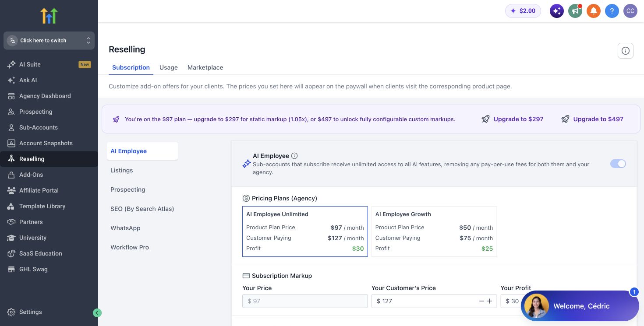Click the Account Snapshots sidebar icon

click(11, 143)
